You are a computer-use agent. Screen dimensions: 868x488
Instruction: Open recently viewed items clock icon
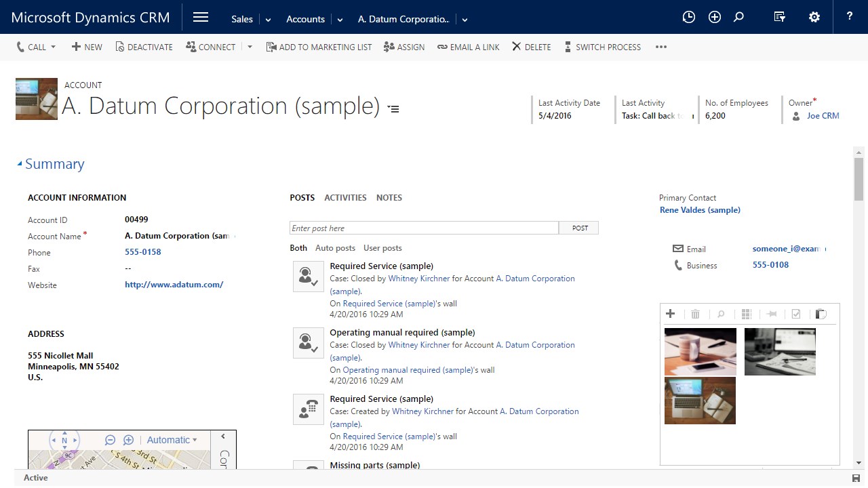[x=689, y=18]
